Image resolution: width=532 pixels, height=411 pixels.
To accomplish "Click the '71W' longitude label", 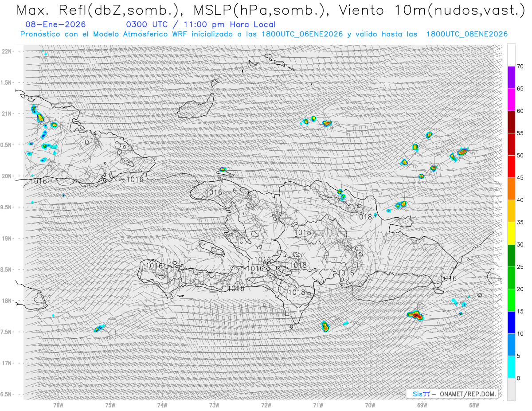I will (x=318, y=405).
